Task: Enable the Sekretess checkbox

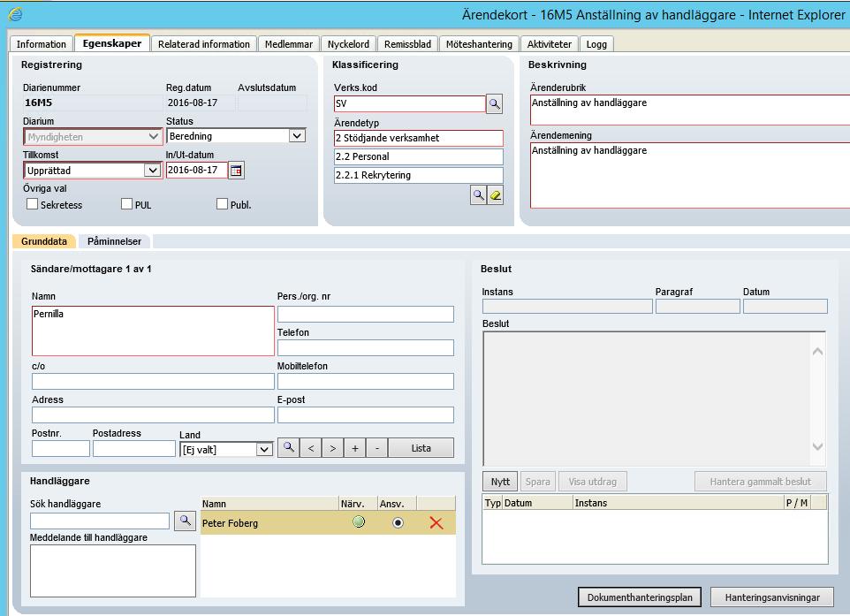Action: pos(33,204)
